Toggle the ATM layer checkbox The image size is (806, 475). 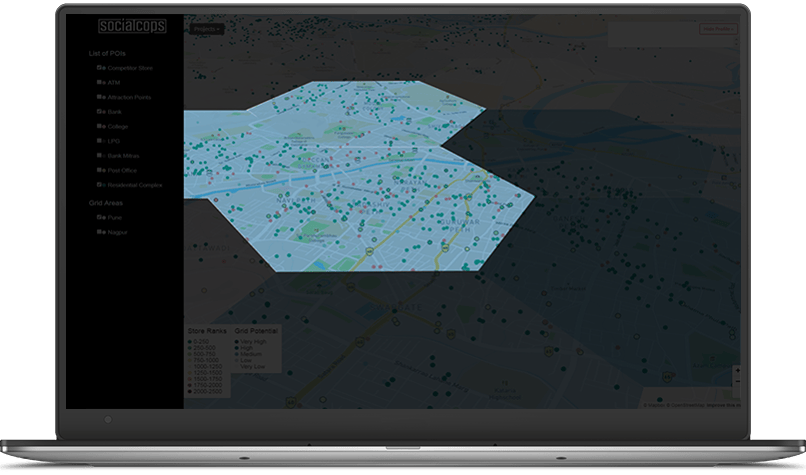[x=100, y=82]
